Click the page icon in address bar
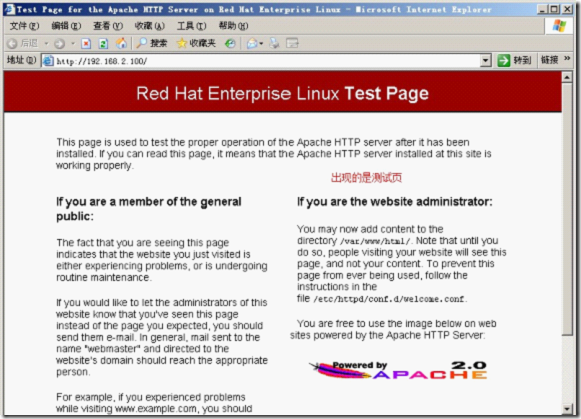The height and width of the screenshot is (419, 581). [48, 61]
